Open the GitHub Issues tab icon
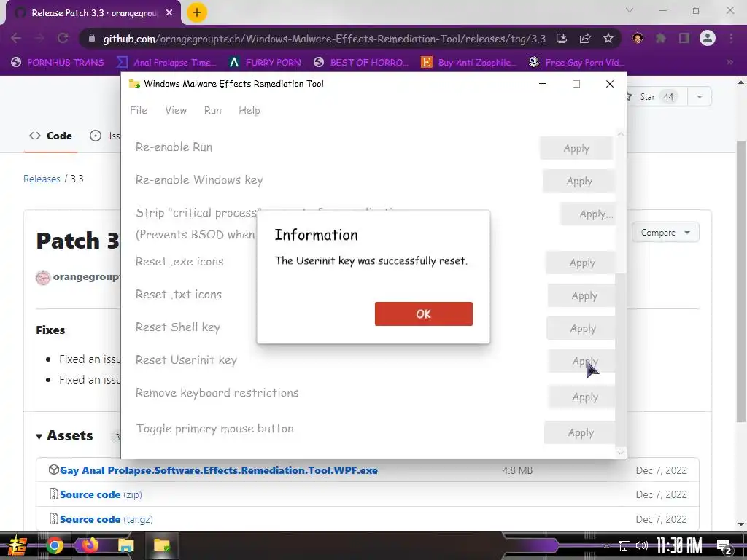 96,136
